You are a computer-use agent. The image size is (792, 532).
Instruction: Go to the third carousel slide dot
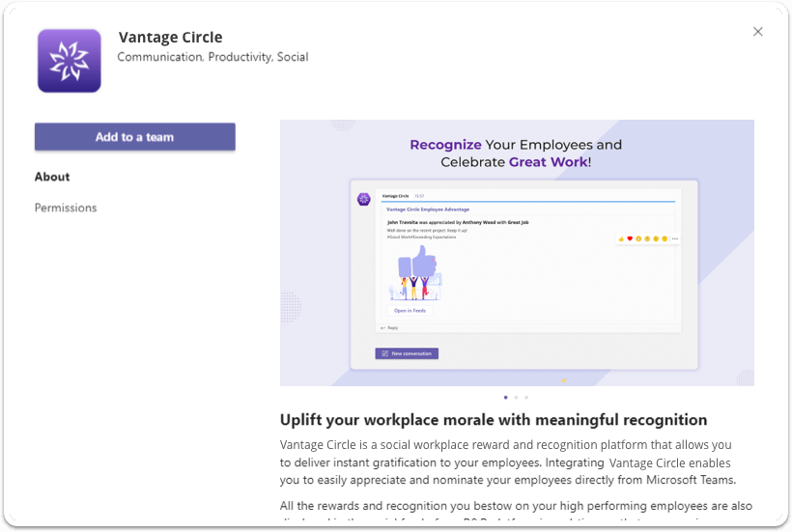pyautogui.click(x=526, y=397)
